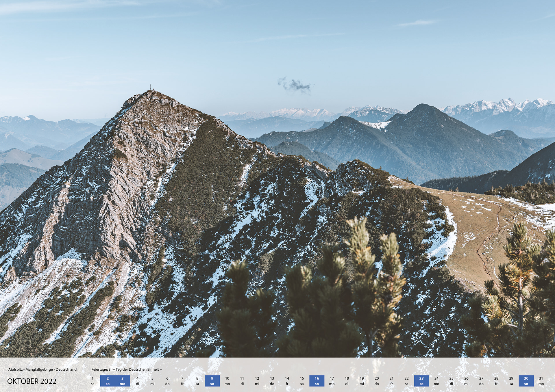Click day 25 di
Screen dimensions: 555x392
452,381
